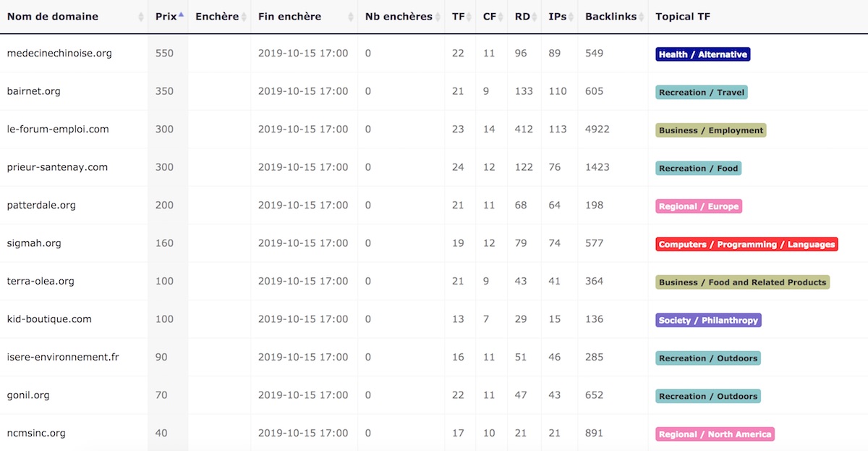Select the sigmah.org domain name

[34, 243]
